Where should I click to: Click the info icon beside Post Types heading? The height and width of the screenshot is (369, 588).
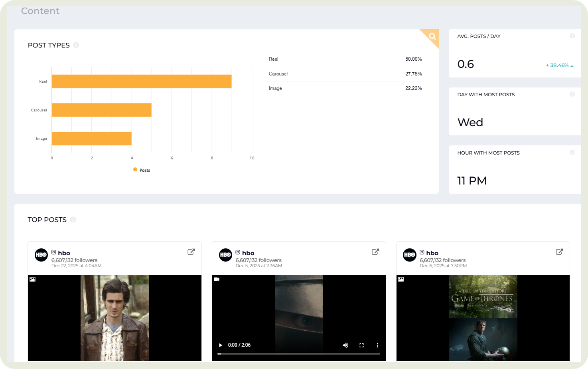76,45
